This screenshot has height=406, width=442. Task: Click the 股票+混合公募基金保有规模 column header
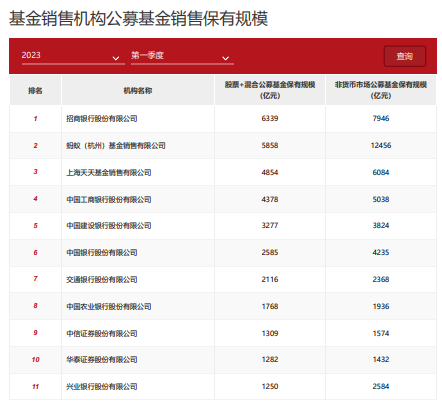point(270,90)
